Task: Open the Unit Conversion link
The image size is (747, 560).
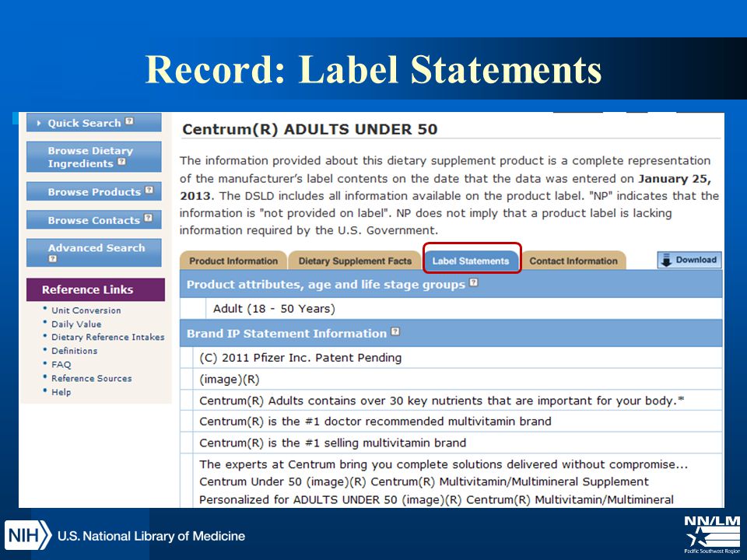Action: 86,310
